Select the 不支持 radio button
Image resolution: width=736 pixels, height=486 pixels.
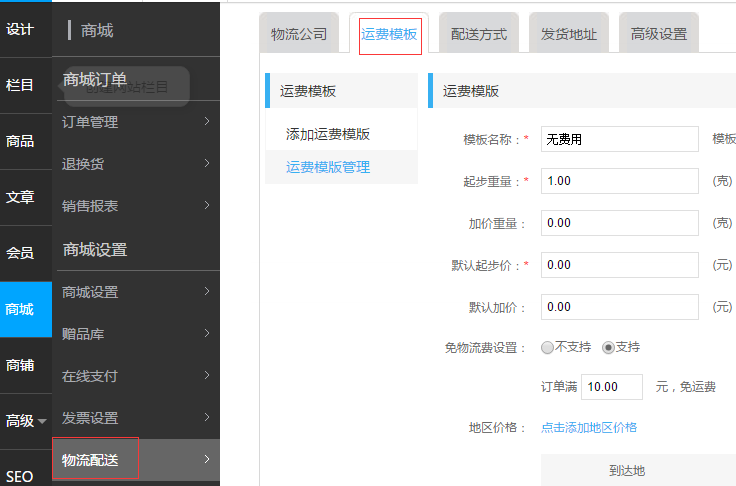coord(547,348)
